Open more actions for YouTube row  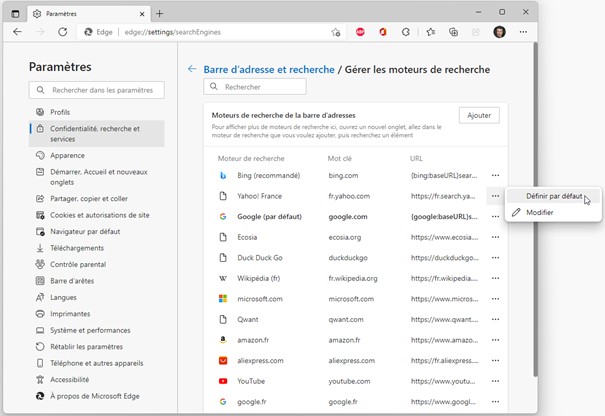[x=495, y=381]
